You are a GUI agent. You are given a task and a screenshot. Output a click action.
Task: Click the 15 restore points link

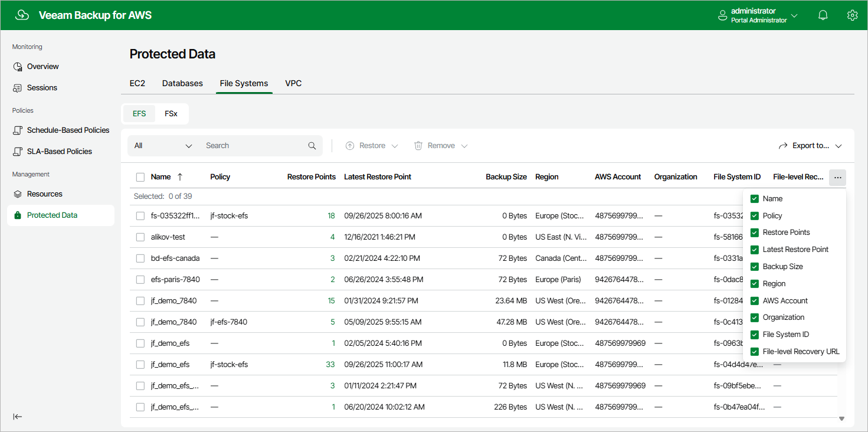331,301
